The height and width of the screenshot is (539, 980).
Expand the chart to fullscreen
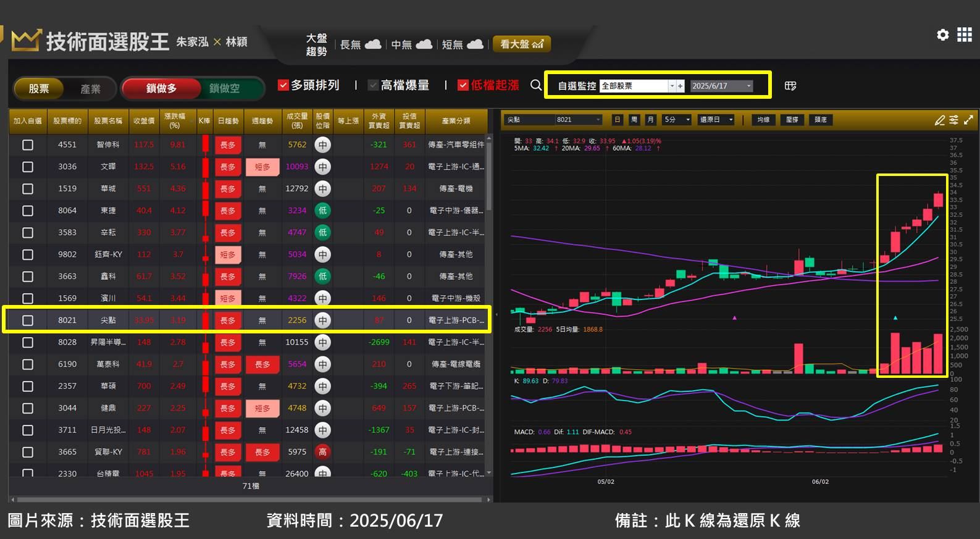968,120
